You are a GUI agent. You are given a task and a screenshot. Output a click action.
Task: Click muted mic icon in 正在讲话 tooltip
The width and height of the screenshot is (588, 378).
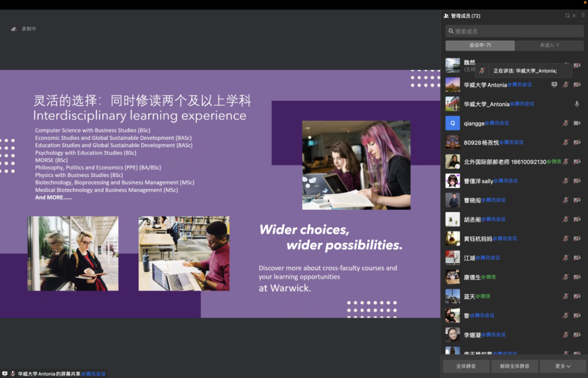coord(482,70)
